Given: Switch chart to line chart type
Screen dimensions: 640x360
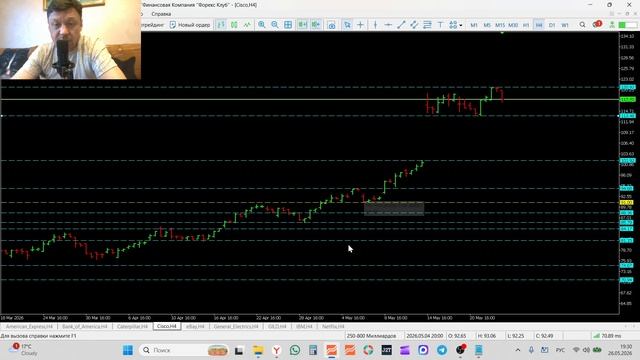Looking at the screenshot, I should (247, 25).
